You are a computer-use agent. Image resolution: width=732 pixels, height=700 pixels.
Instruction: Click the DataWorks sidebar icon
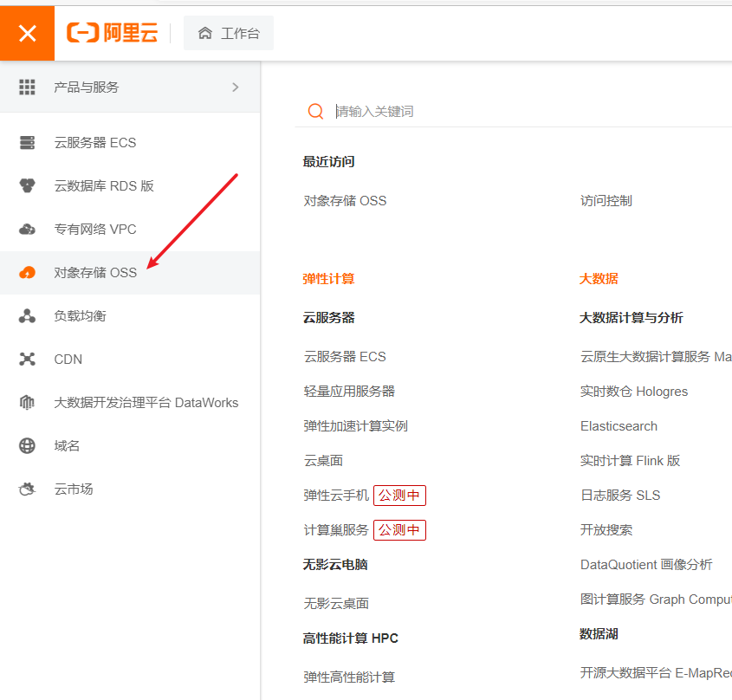click(27, 403)
